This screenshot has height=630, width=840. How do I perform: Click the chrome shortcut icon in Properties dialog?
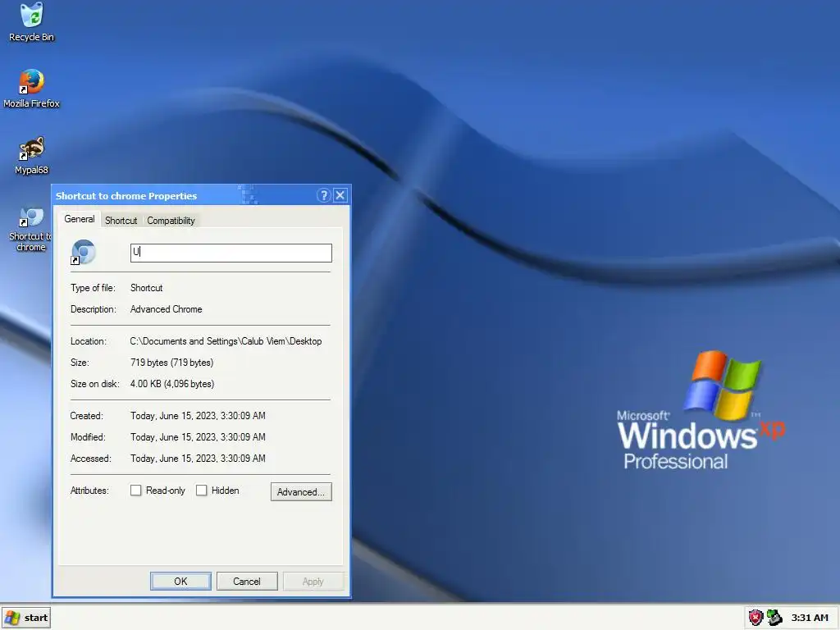point(84,252)
